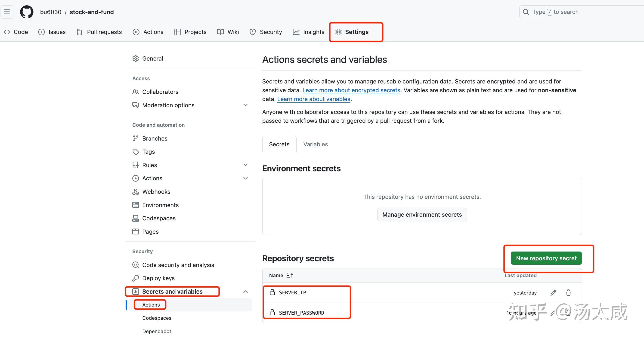The height and width of the screenshot is (338, 644).
Task: Open Learn more about encrypted secrets link
Action: click(x=351, y=90)
